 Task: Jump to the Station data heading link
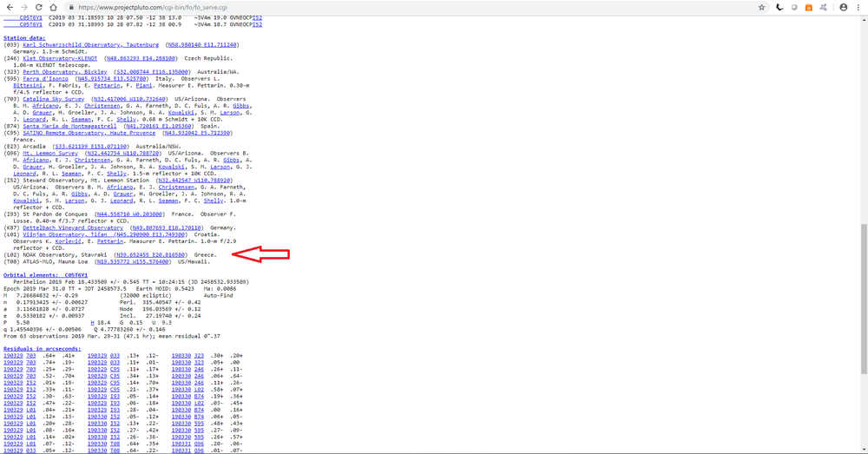click(x=24, y=38)
